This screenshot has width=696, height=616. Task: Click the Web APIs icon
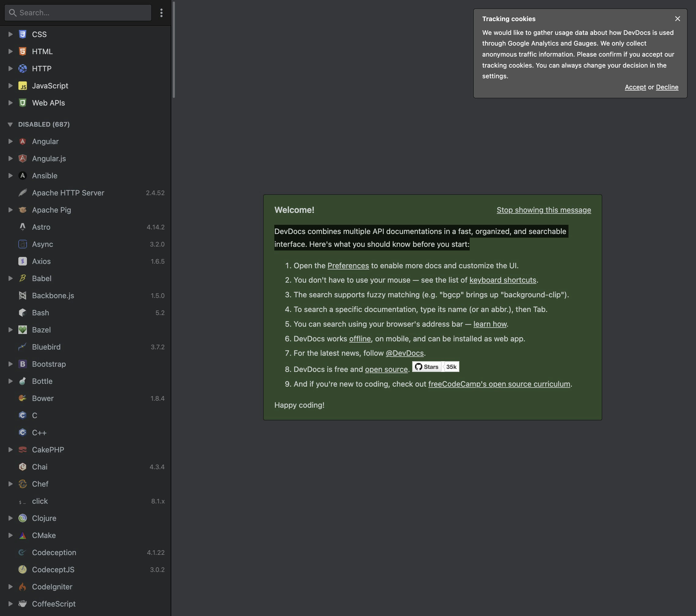[22, 103]
